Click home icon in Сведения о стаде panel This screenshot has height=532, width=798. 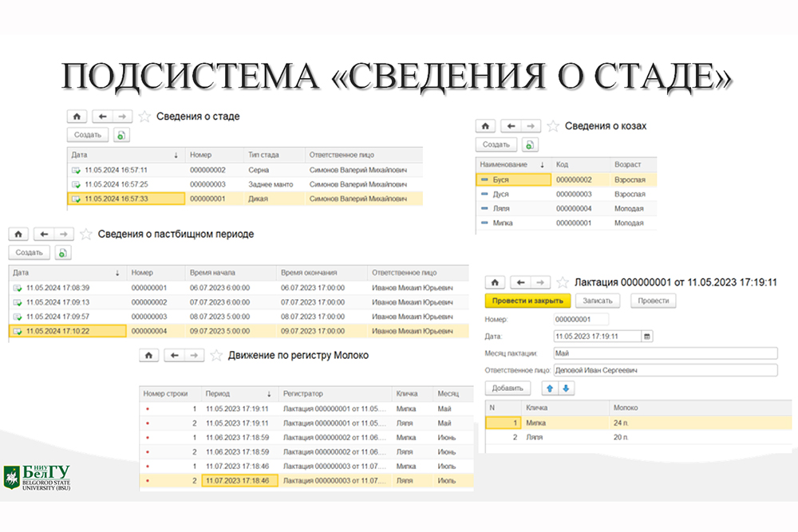coord(77,116)
